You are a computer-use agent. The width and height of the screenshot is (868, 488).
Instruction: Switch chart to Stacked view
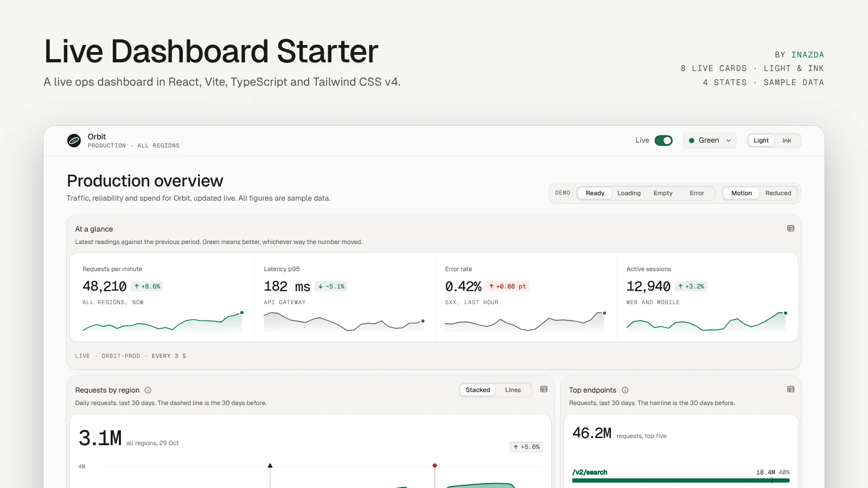(x=477, y=390)
